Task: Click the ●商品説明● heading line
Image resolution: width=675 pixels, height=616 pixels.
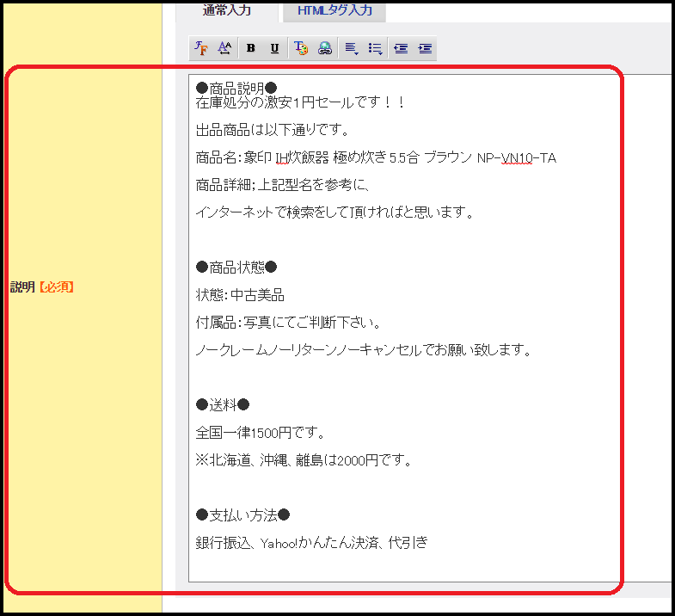Action: click(236, 89)
